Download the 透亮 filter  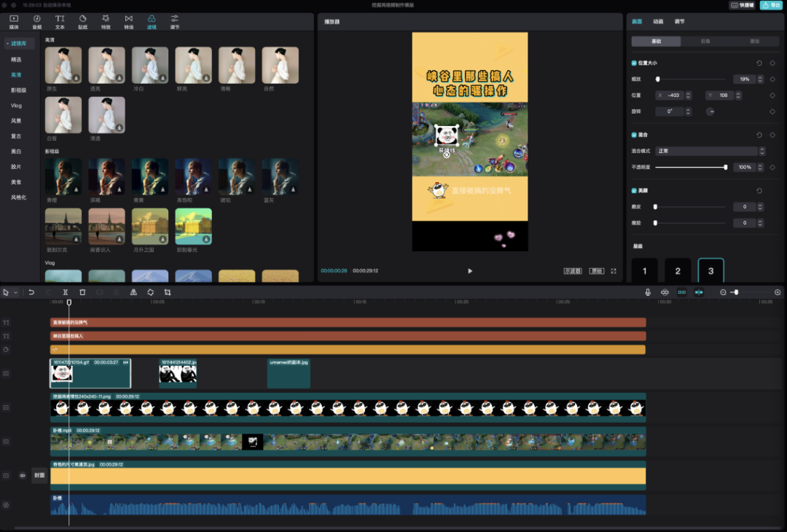120,78
